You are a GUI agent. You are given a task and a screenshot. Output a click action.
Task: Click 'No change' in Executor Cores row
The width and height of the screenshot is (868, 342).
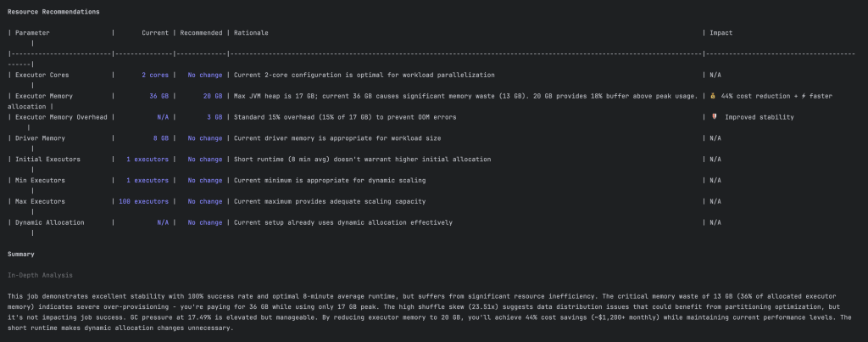(x=204, y=75)
